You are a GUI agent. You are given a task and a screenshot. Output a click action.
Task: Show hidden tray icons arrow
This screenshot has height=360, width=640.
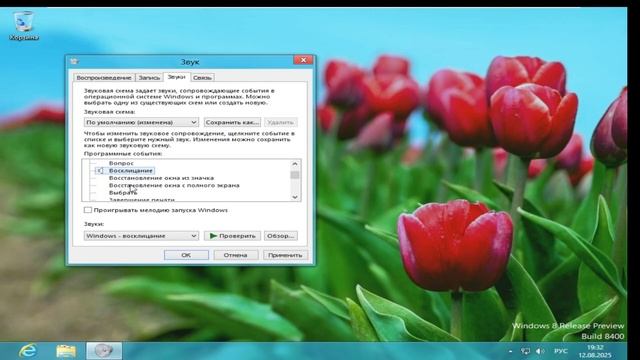coord(510,351)
